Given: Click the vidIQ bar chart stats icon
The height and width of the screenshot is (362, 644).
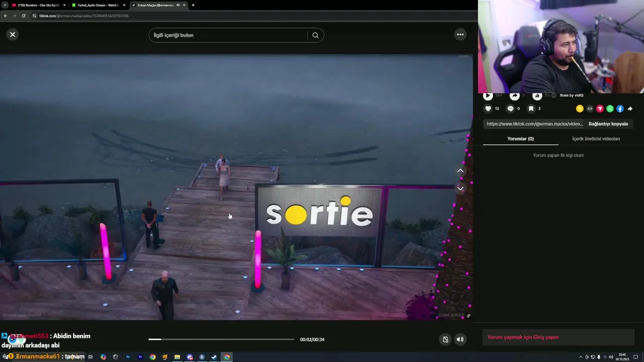Looking at the screenshot, I should tap(537, 95).
